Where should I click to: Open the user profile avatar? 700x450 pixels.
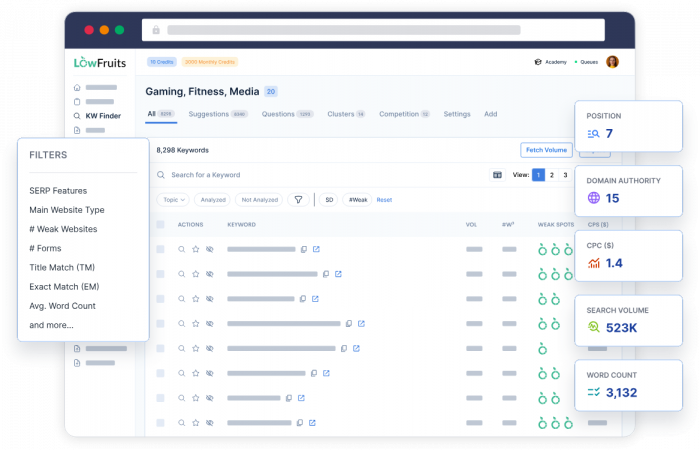pos(612,62)
